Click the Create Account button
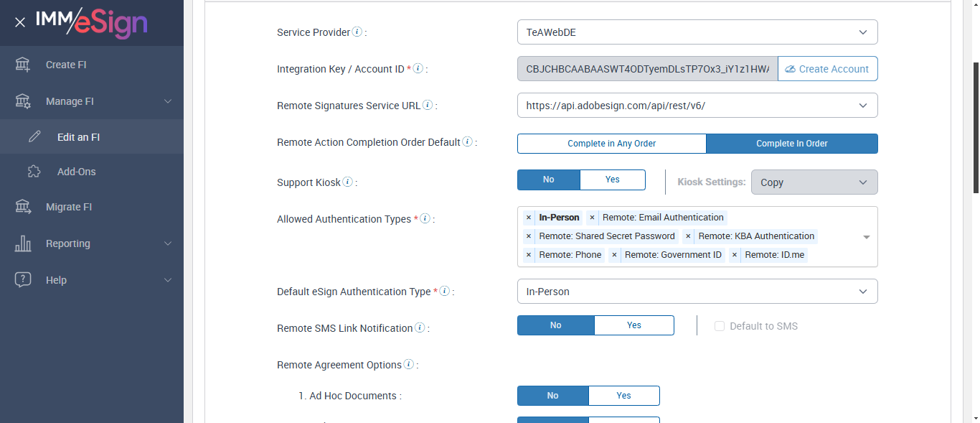 [x=827, y=69]
